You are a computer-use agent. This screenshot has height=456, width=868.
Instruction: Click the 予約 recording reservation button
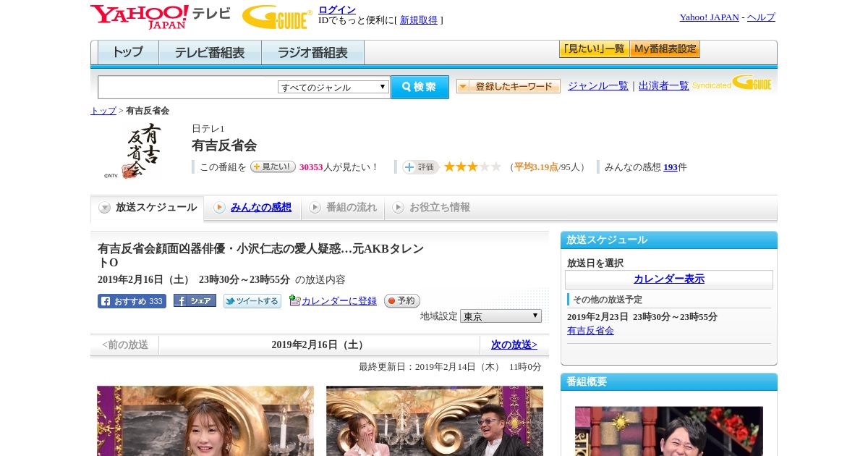click(x=402, y=301)
